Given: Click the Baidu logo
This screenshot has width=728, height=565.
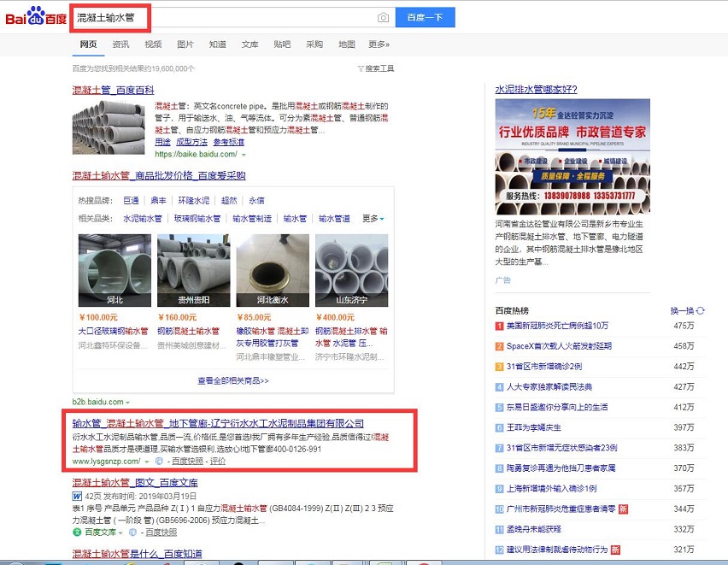Looking at the screenshot, I should [36, 17].
